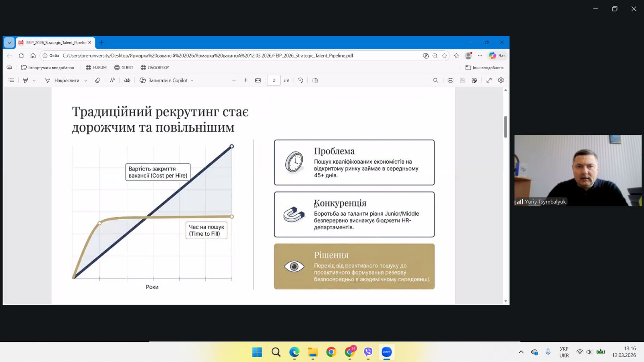Image resolution: width=644 pixels, height=362 pixels.
Task: Print the PDF document
Action: 450,80
